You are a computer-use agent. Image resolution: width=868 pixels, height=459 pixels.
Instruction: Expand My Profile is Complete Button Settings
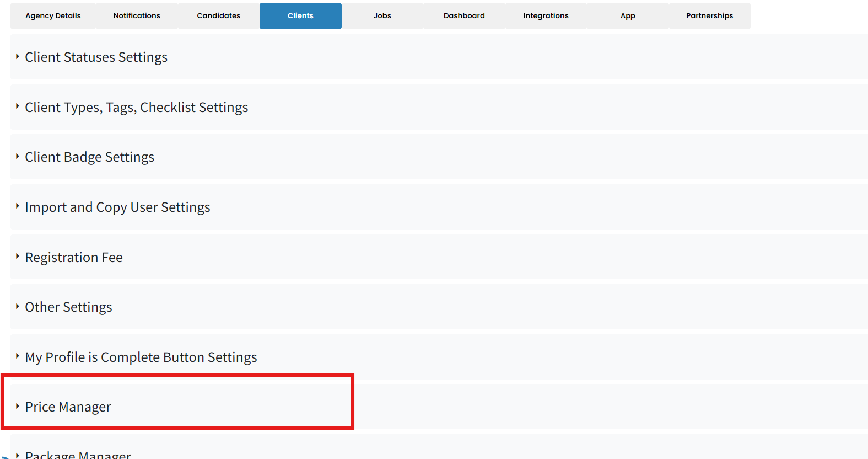tap(141, 357)
